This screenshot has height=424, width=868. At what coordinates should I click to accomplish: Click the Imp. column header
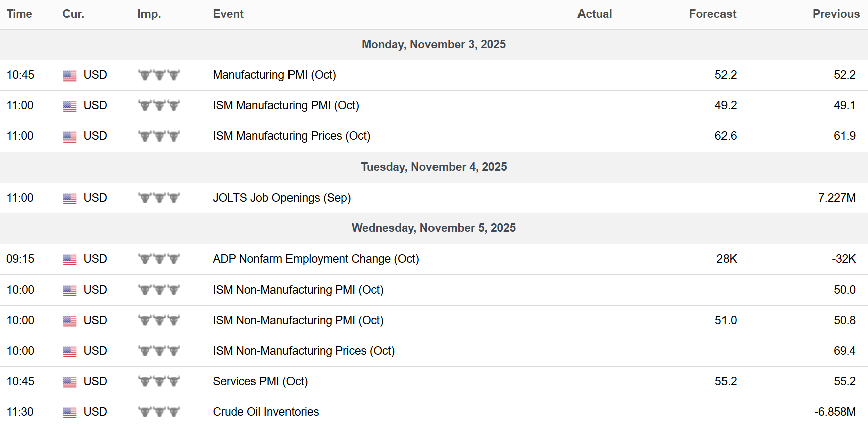coord(149,14)
